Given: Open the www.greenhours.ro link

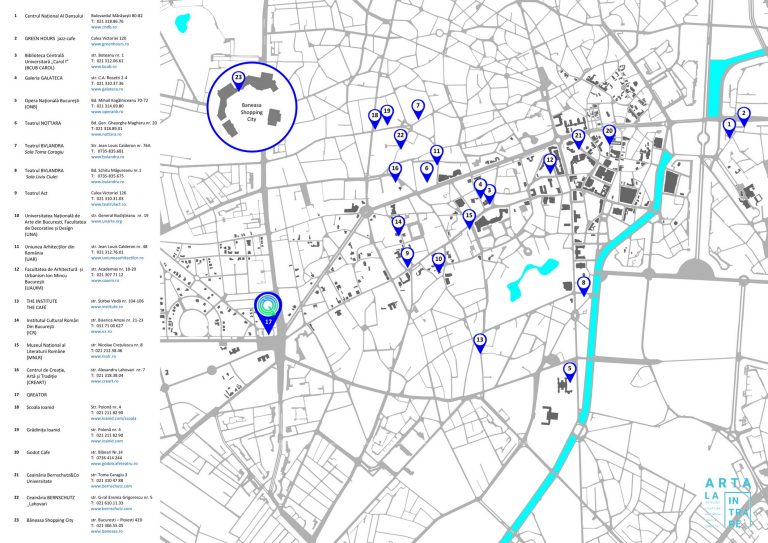Looking at the screenshot, I should (x=111, y=44).
